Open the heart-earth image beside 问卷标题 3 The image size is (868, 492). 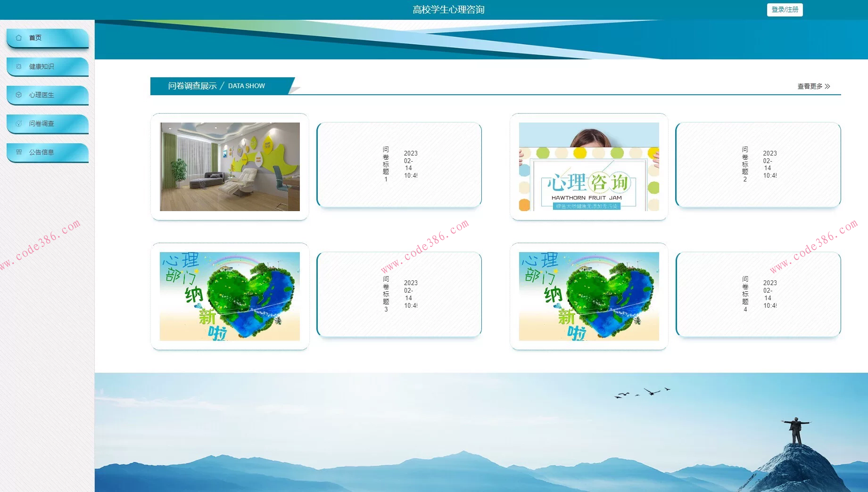coord(230,296)
